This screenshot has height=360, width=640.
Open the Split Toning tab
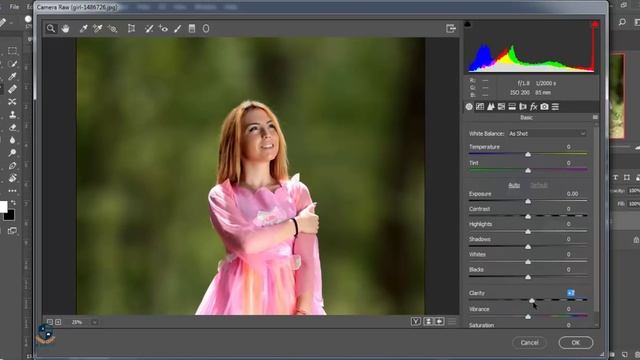[512, 107]
